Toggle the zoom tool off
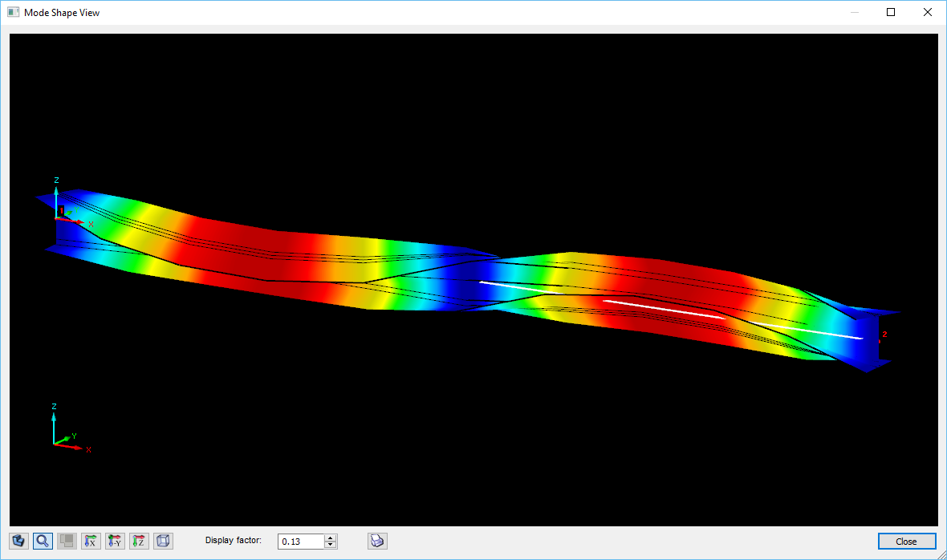947x560 pixels. 43,540
